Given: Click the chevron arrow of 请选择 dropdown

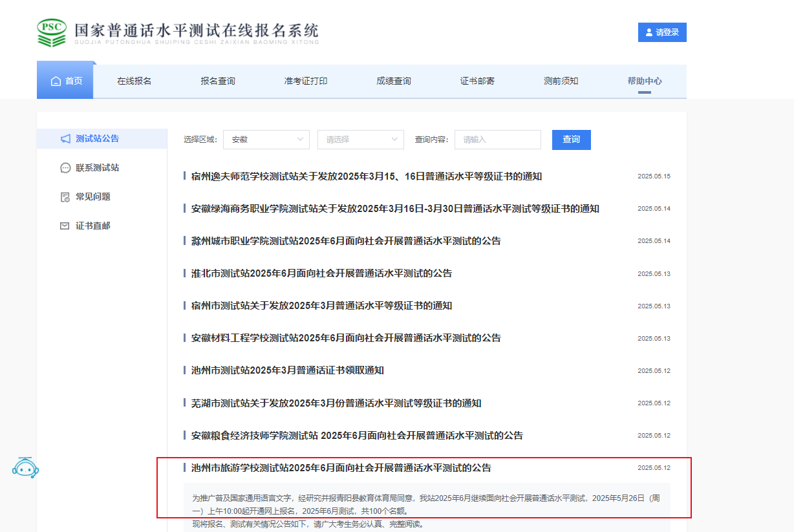Looking at the screenshot, I should (394, 140).
